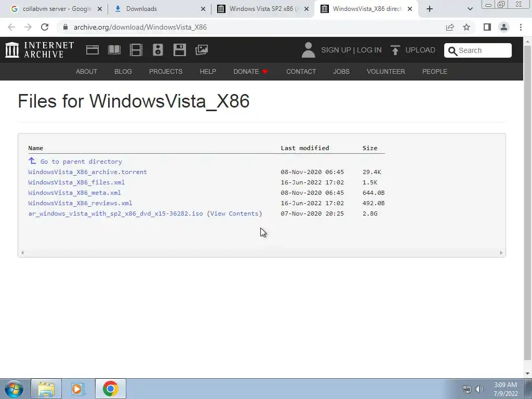This screenshot has width=532, height=399.
Task: Click View Contents link for the iso
Action: coord(234,214)
